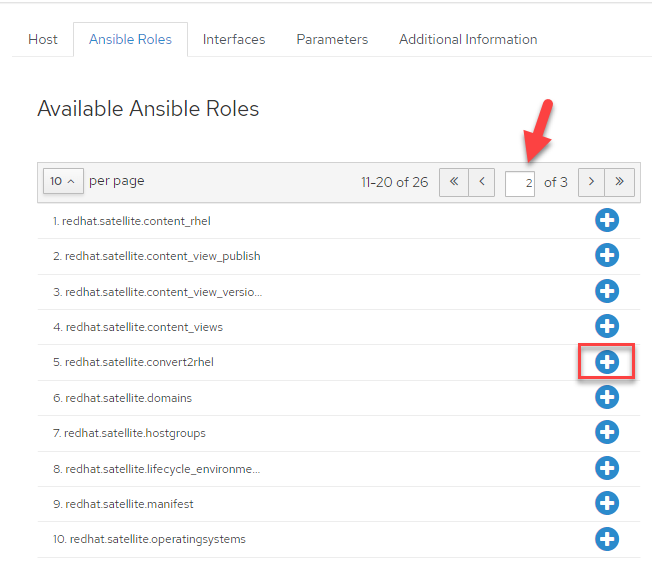
Task: Click plus icon for redhat.satellite.content_views
Action: [607, 326]
